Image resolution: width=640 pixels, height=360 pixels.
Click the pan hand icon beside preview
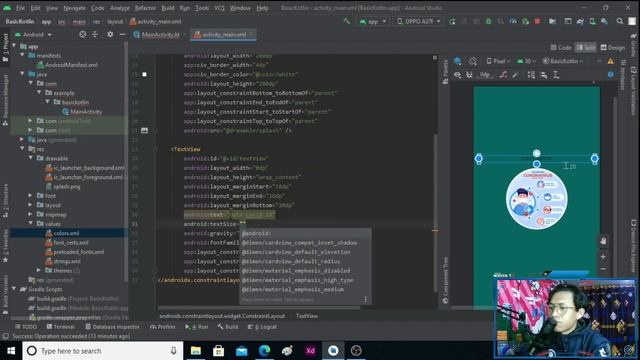603,241
